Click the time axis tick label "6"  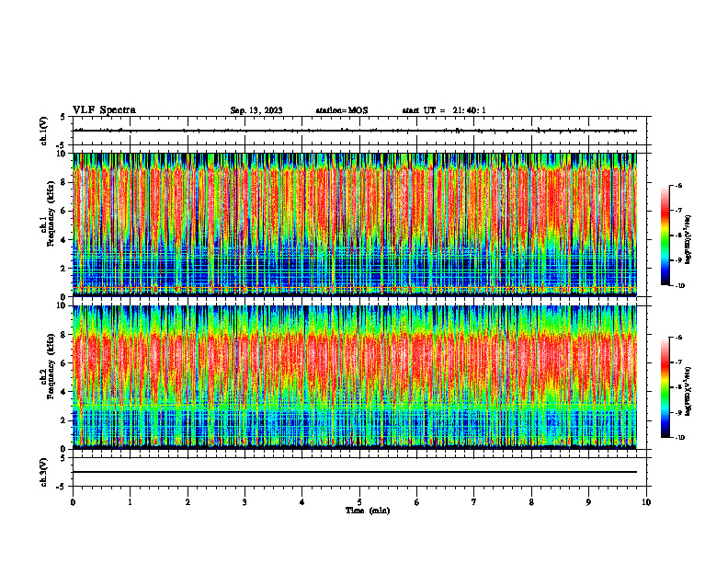pyautogui.click(x=417, y=502)
